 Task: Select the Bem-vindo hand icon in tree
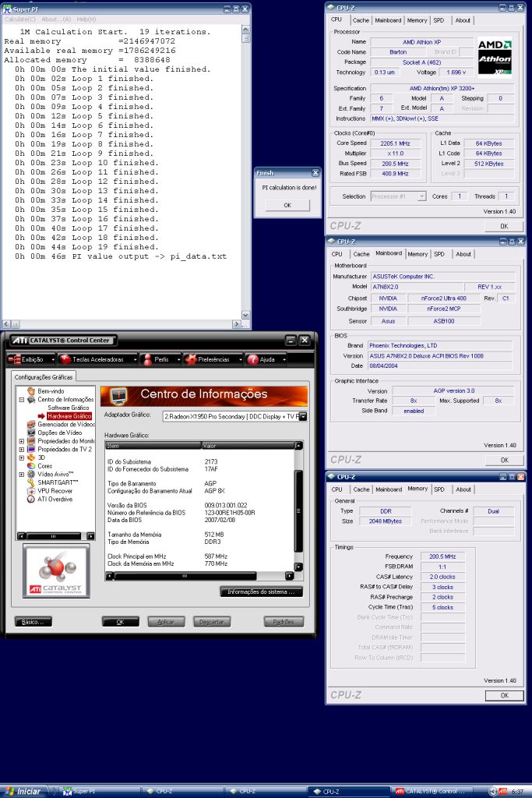click(31, 391)
